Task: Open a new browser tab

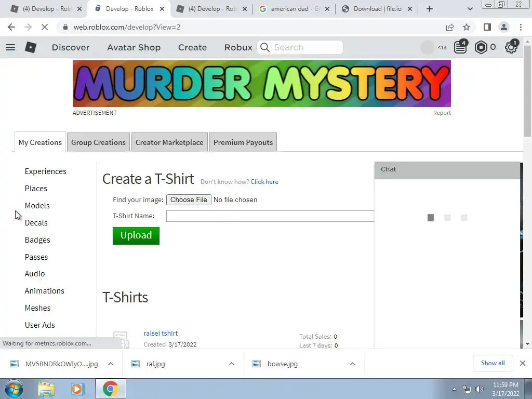Action: coord(430,9)
